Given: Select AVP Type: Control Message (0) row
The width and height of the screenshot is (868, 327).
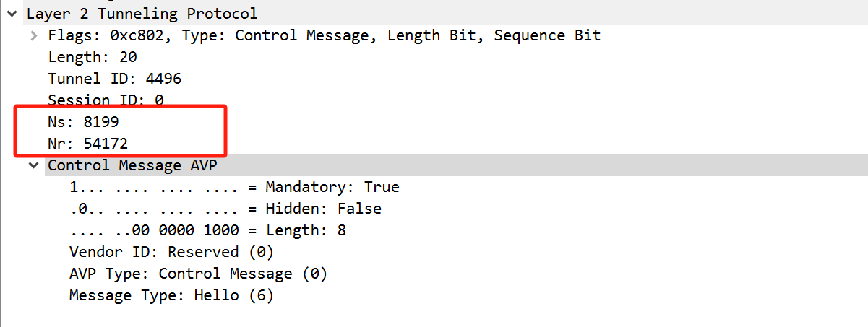Looking at the screenshot, I should 198,274.
